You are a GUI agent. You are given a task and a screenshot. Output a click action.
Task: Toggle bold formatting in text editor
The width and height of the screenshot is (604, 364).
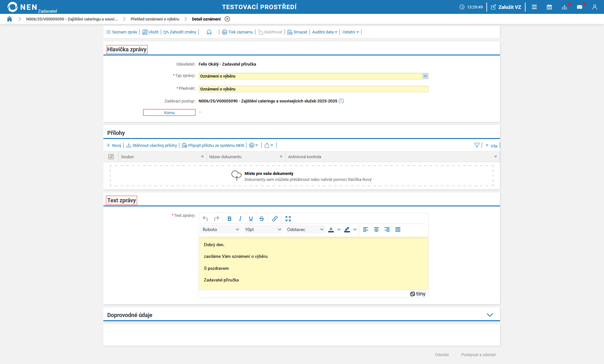coord(229,219)
